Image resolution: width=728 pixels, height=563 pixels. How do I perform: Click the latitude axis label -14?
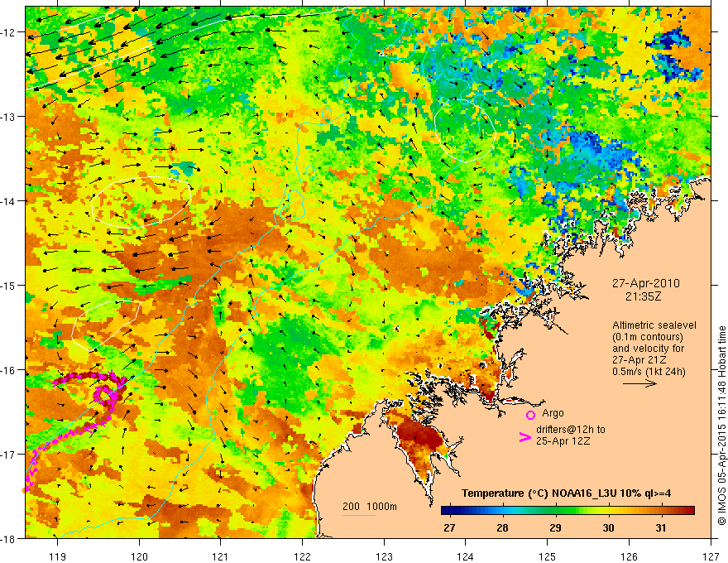point(9,201)
